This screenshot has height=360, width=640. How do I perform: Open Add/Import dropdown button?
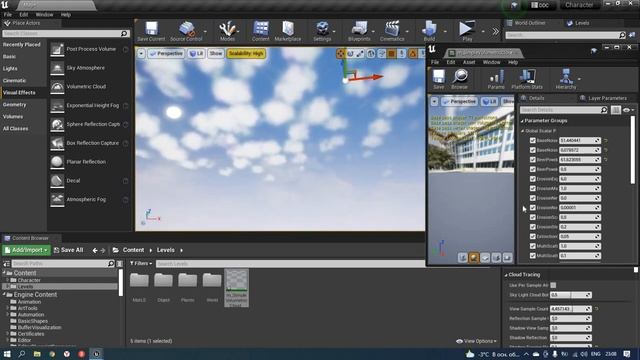click(26, 250)
